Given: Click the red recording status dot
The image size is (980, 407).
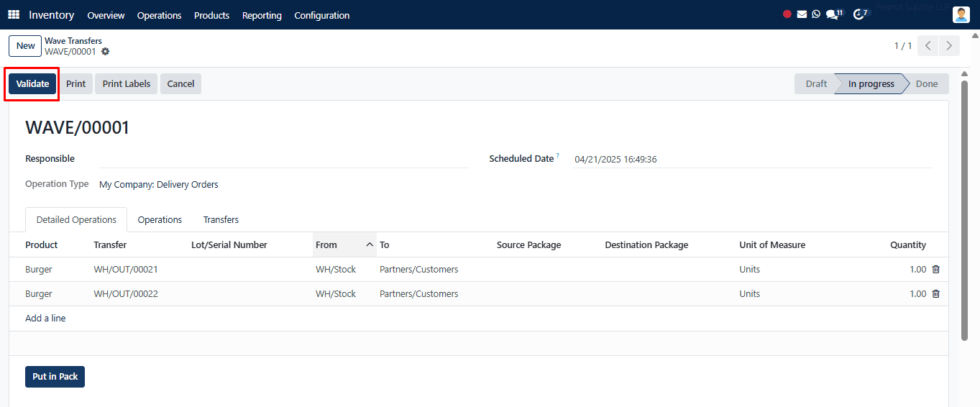Looking at the screenshot, I should (x=787, y=14).
